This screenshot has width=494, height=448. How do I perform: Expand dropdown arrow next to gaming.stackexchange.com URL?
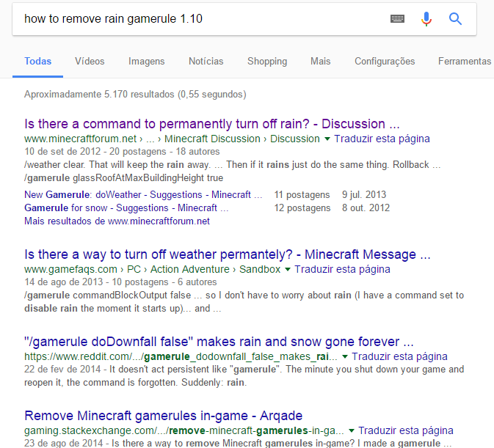point(352,430)
